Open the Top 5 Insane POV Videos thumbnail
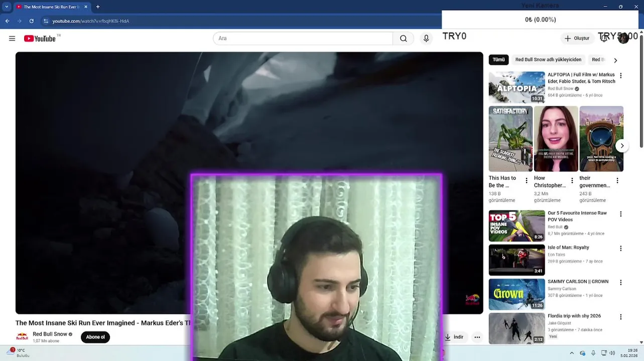 tap(517, 226)
